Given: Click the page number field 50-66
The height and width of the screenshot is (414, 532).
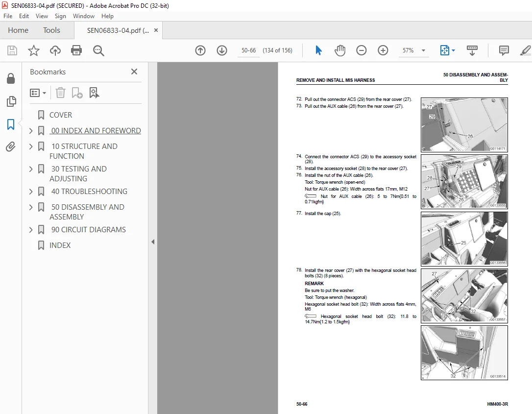Looking at the screenshot, I should tap(248, 50).
